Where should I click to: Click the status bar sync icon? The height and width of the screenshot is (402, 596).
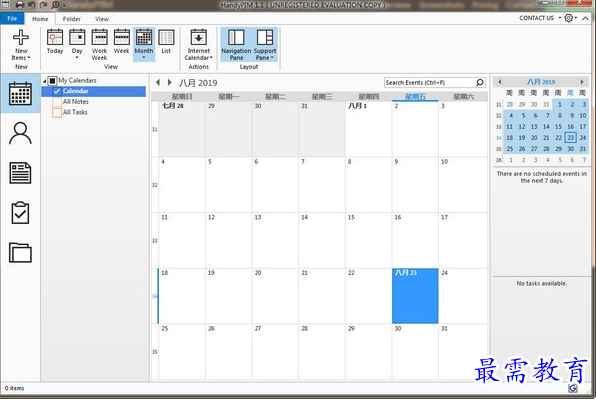tap(573, 388)
